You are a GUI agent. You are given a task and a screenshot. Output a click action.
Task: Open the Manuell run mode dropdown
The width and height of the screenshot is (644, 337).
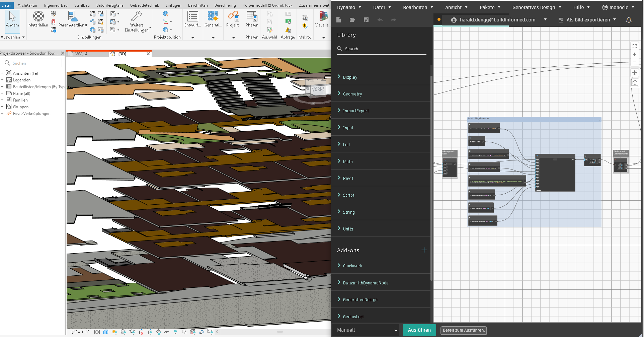click(367, 330)
